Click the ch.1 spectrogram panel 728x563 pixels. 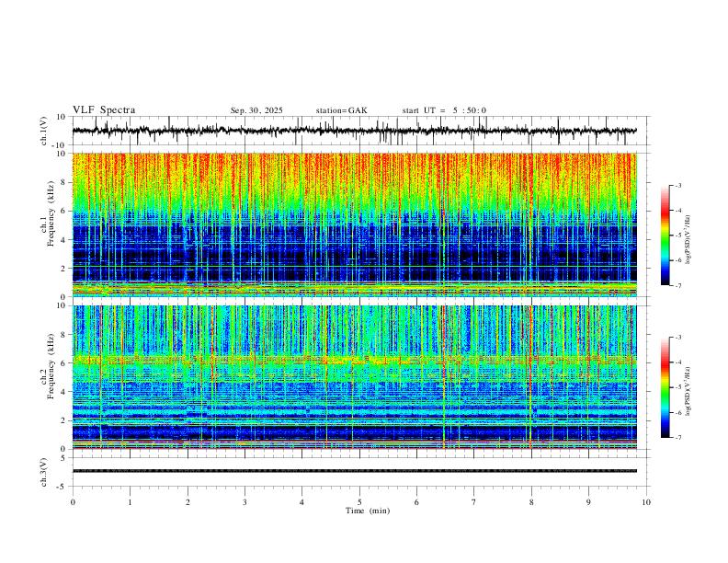pos(354,224)
